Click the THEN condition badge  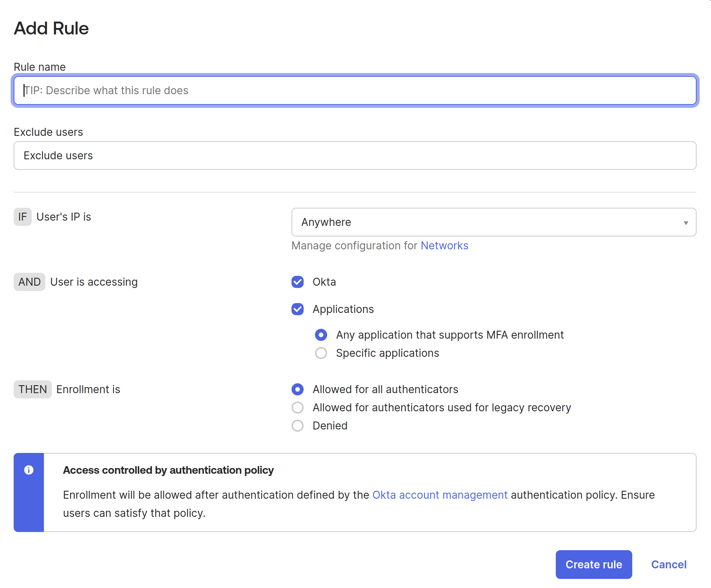33,389
